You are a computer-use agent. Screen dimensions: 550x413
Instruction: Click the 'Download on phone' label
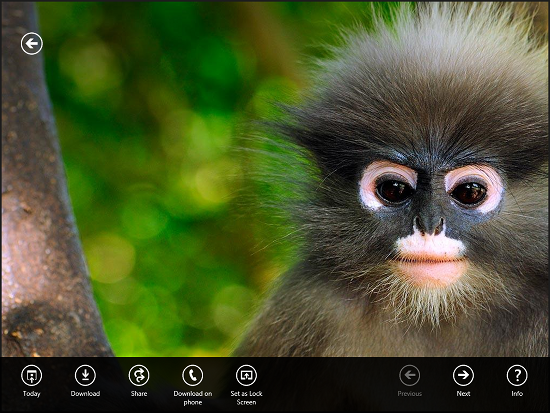[193, 398]
